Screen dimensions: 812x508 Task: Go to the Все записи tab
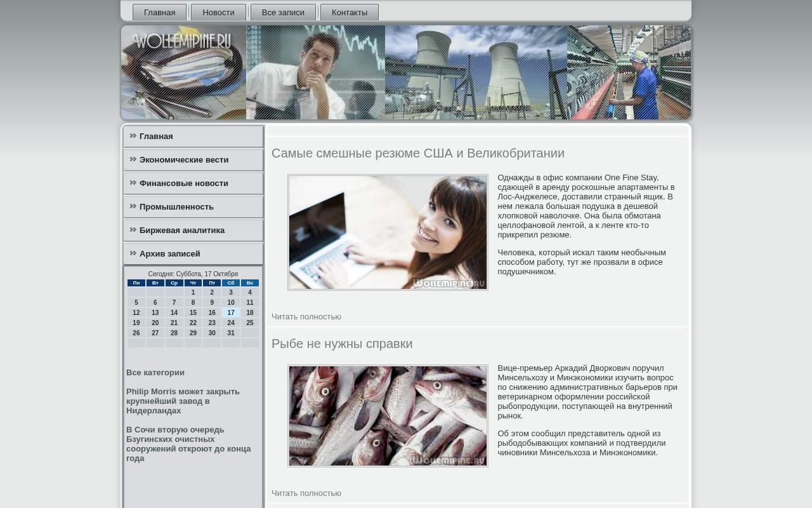283,12
